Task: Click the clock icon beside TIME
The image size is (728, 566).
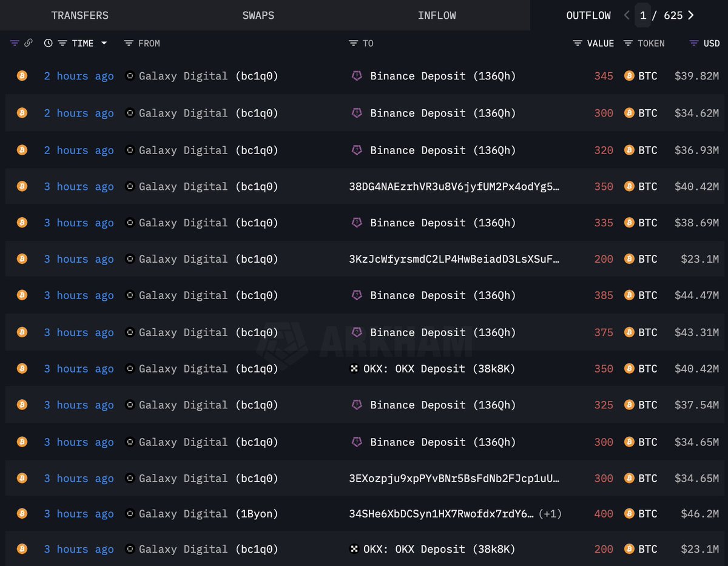Action: [49, 43]
